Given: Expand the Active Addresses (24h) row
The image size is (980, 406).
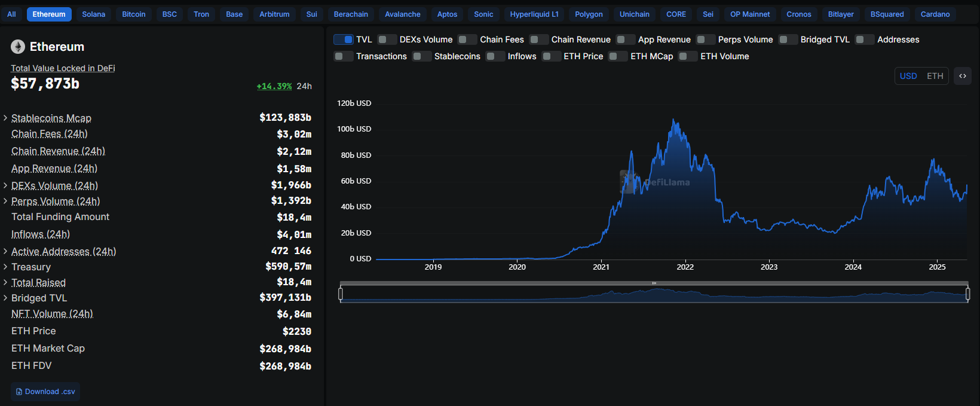Looking at the screenshot, I should coord(5,251).
